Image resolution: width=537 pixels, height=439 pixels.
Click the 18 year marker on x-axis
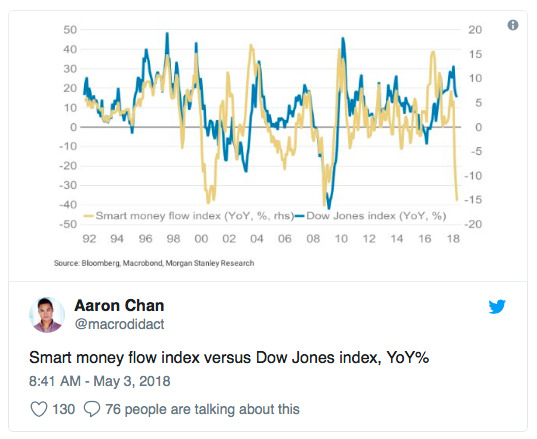(453, 239)
